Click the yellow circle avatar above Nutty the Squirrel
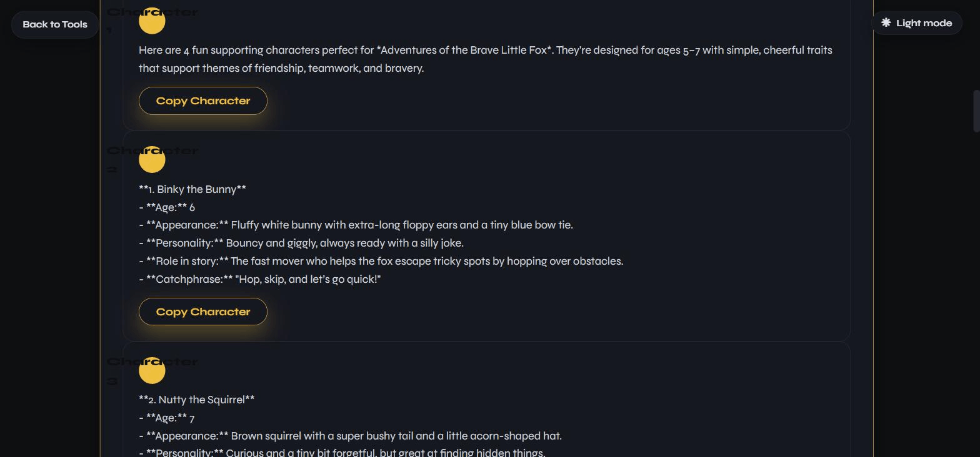980x457 pixels. 152,370
